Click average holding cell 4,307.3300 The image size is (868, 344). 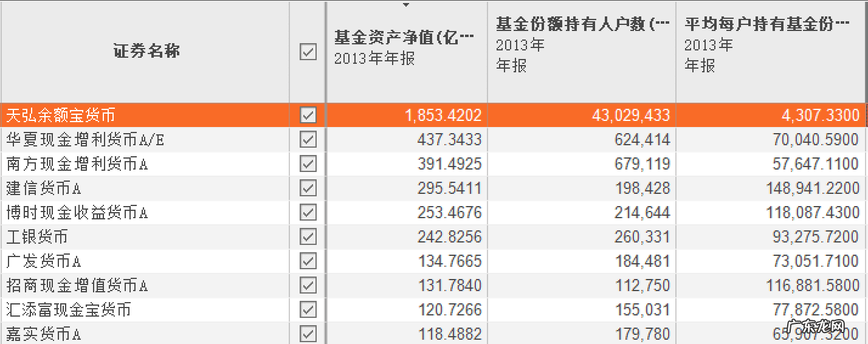tap(771, 115)
